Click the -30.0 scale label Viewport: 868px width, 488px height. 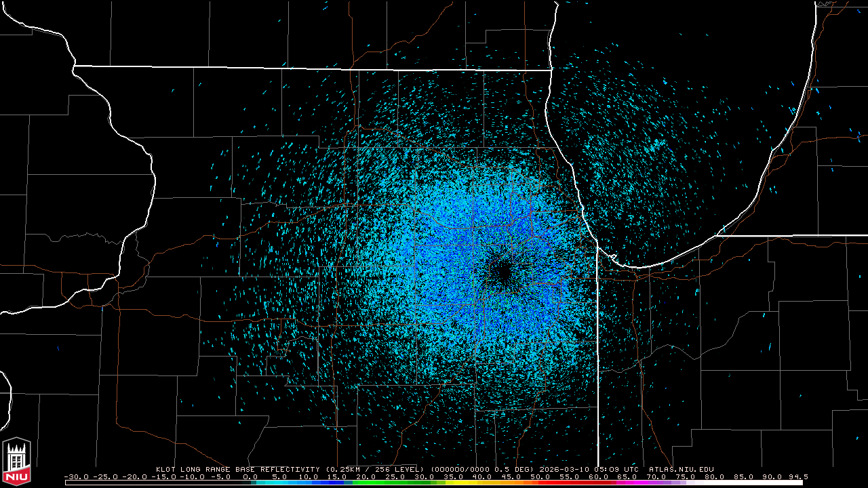(x=76, y=477)
